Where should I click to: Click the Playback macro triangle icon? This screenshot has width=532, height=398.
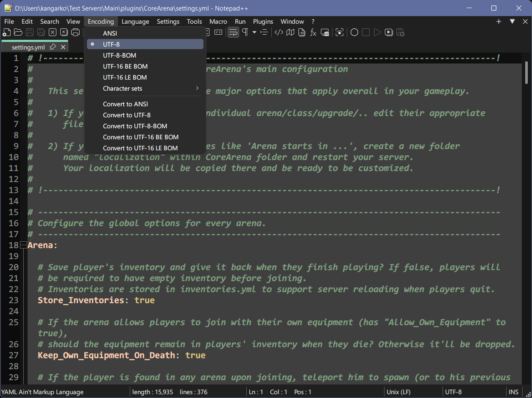click(377, 32)
